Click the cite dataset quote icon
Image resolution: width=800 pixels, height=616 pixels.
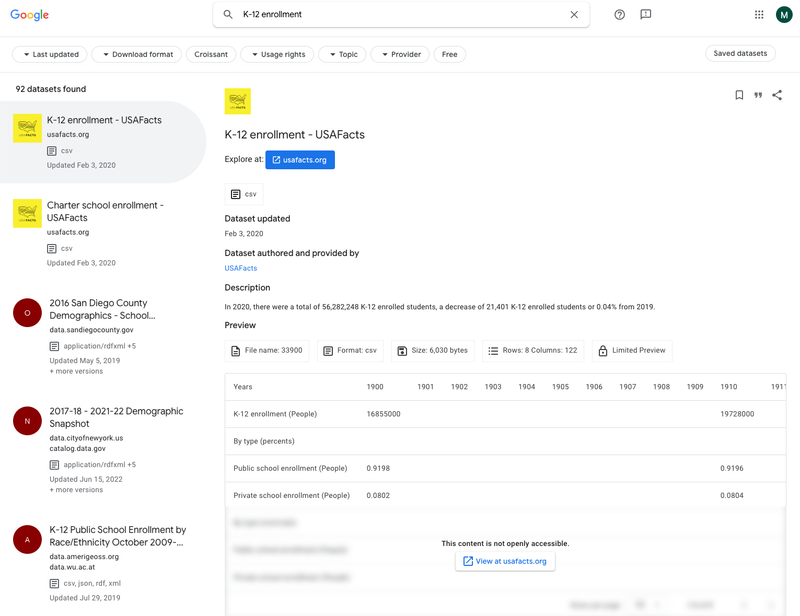758,95
